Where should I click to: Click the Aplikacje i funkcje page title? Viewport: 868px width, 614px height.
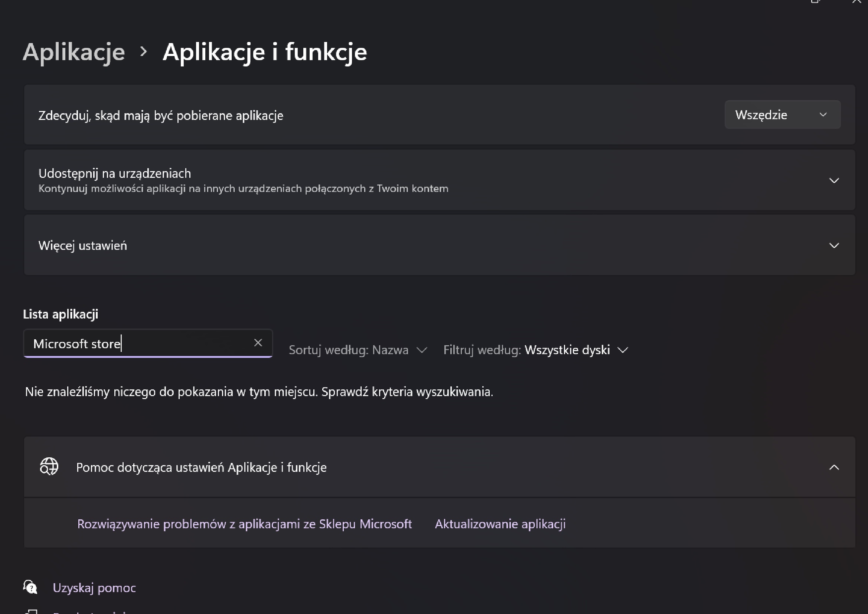(x=265, y=52)
